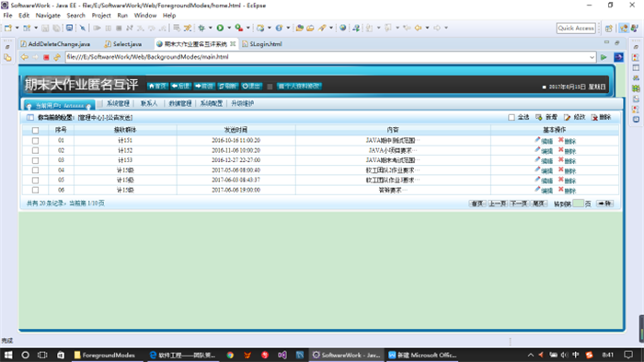Click the 个人资料修改 button
Screen dimensions: 644x362
click(x=299, y=86)
